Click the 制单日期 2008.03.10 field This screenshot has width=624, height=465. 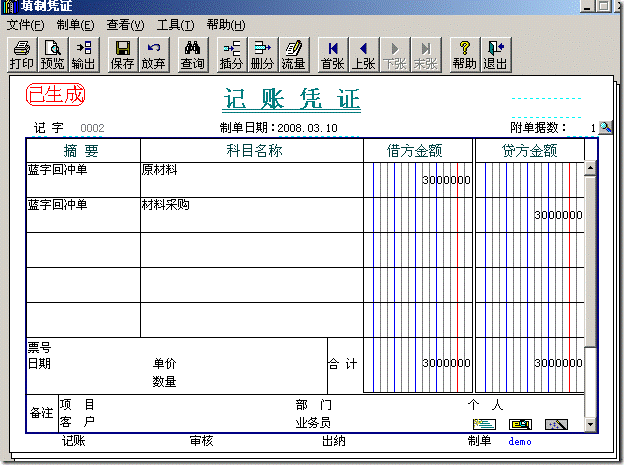point(307,128)
